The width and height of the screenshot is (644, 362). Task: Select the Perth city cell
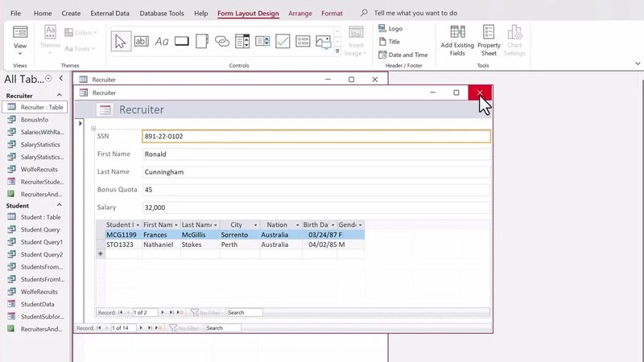point(240,245)
